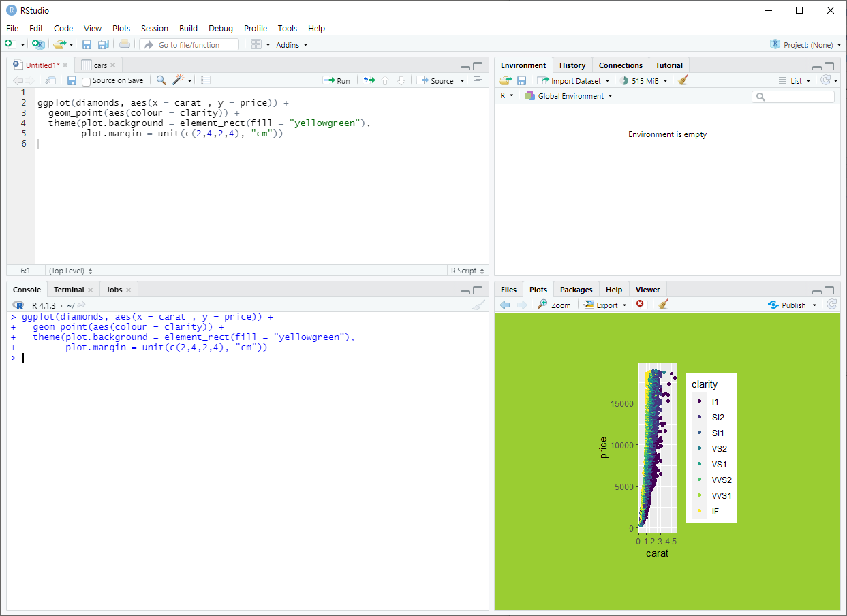Screen dimensions: 847x616
Task: Open the Session menu
Action: [155, 28]
